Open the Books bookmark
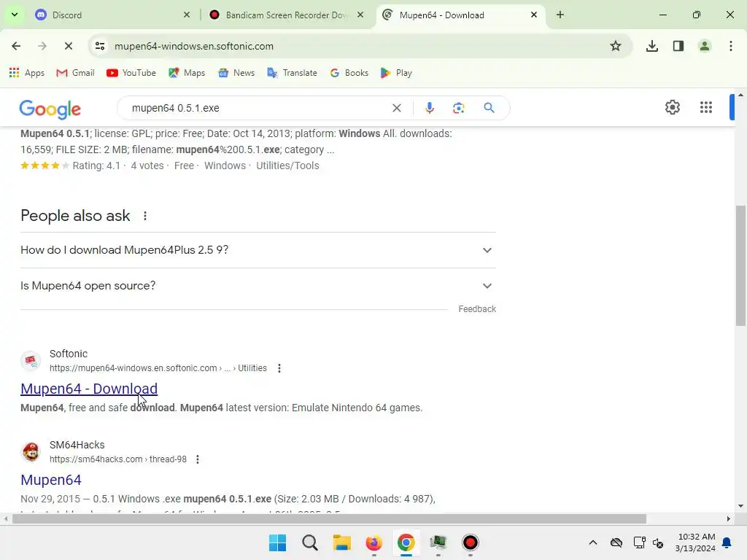747x560 pixels. pyautogui.click(x=349, y=73)
